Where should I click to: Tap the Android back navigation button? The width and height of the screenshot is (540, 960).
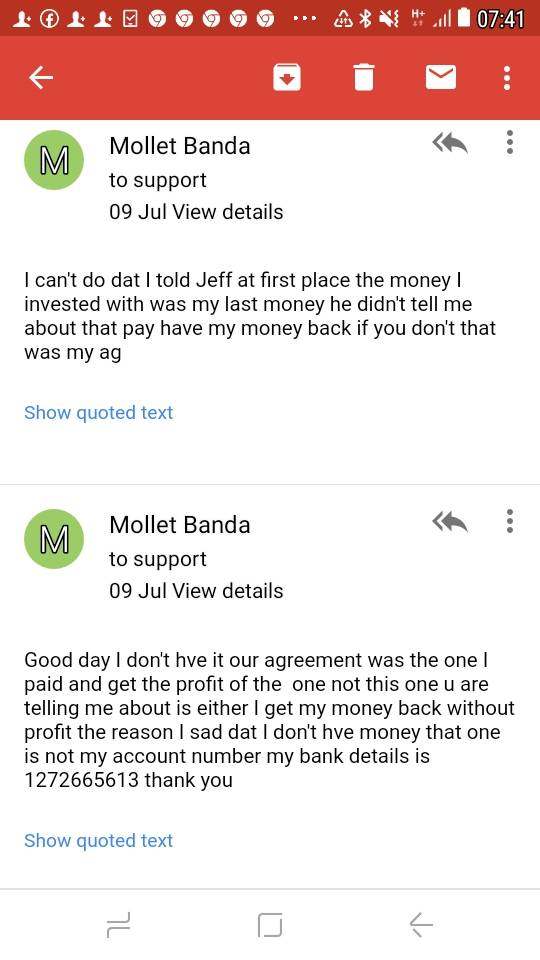[421, 924]
